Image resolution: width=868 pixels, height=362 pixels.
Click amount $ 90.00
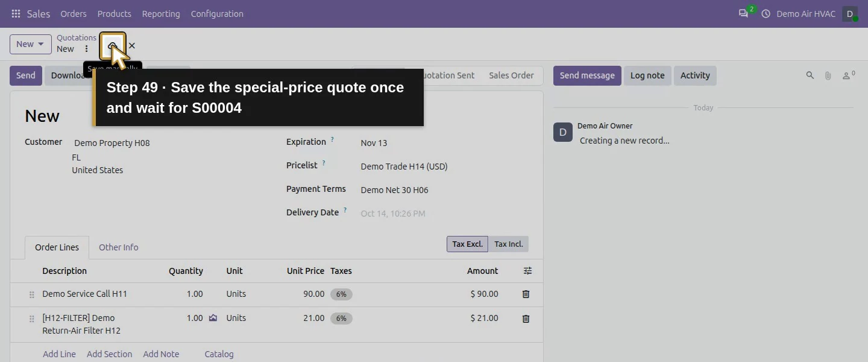tap(485, 294)
